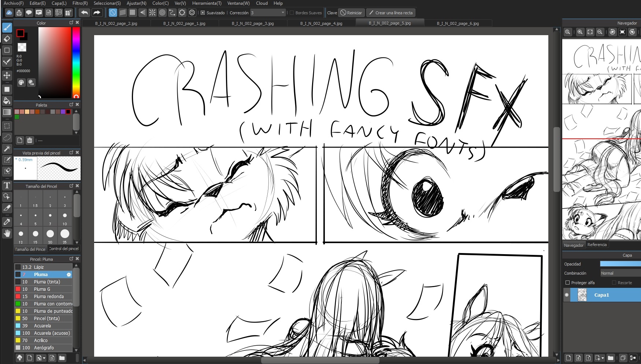Activate the Hand pan tool

tap(7, 233)
